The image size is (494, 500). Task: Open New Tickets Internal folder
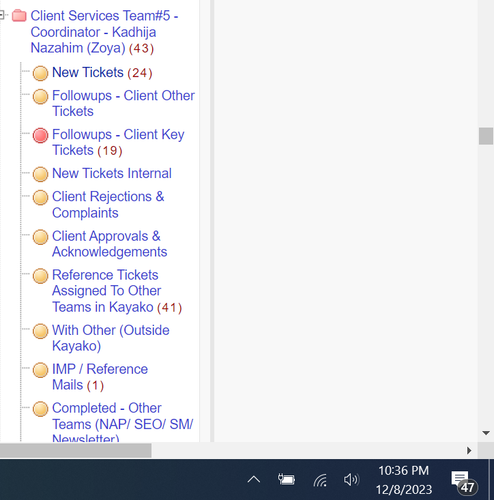(112, 173)
